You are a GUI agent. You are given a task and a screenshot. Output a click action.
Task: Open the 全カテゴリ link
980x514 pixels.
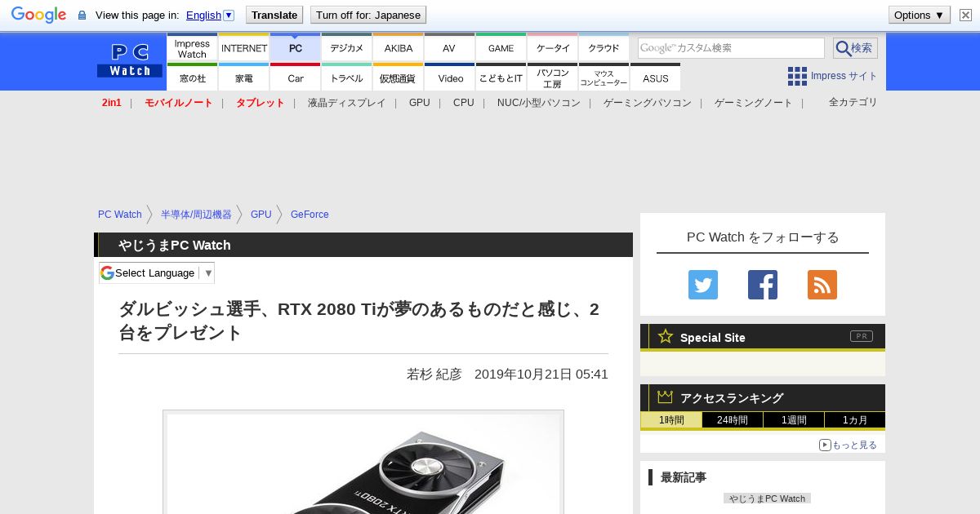click(x=853, y=102)
